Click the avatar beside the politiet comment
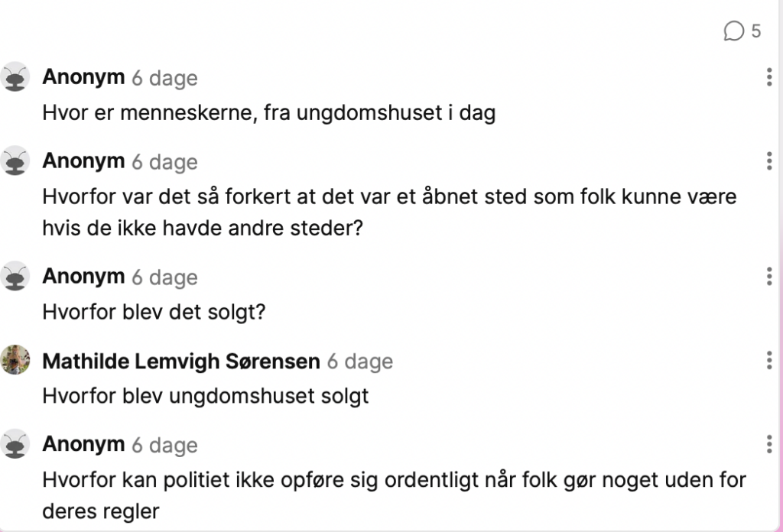 (15, 443)
